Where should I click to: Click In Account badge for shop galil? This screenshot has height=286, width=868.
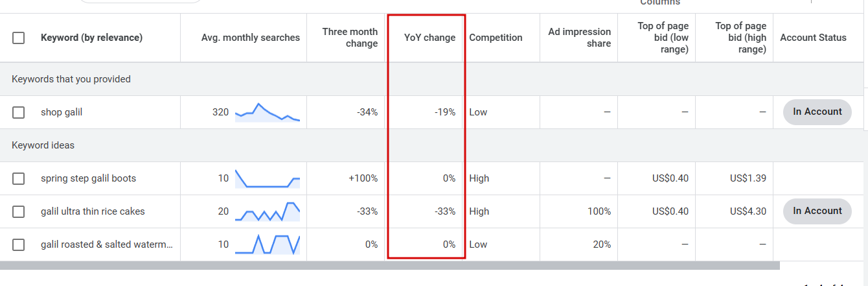(x=817, y=112)
